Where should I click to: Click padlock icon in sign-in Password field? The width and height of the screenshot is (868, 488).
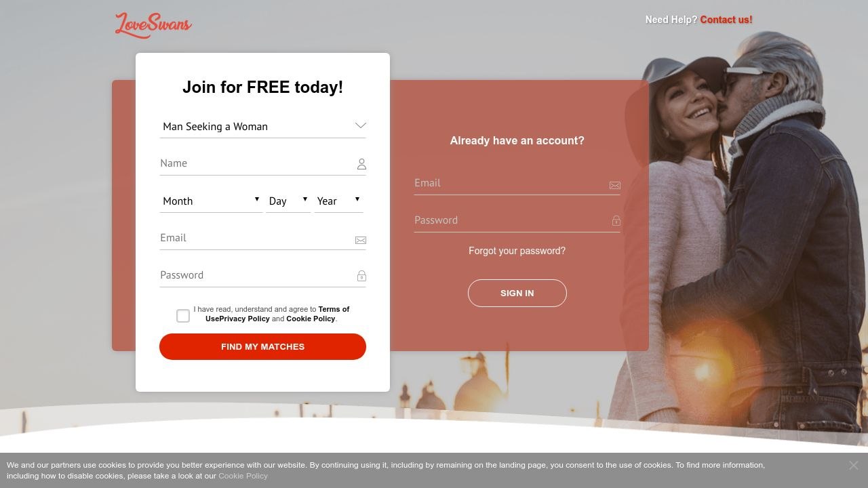(x=616, y=220)
